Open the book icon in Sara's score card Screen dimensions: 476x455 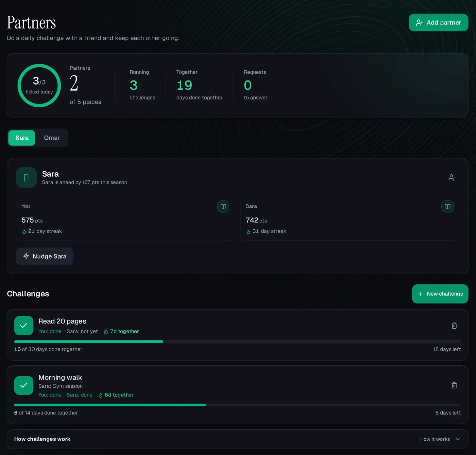pos(447,206)
